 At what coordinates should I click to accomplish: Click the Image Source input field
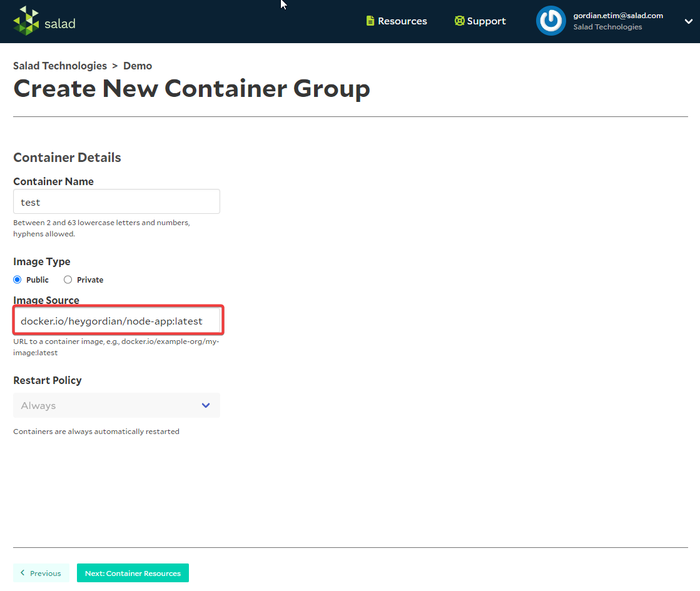tap(118, 320)
